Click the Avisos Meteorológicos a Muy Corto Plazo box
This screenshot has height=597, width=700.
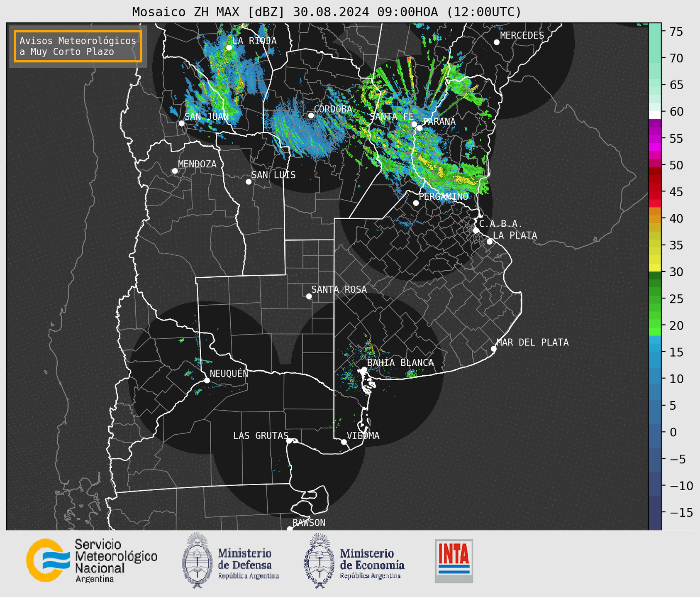(x=78, y=46)
